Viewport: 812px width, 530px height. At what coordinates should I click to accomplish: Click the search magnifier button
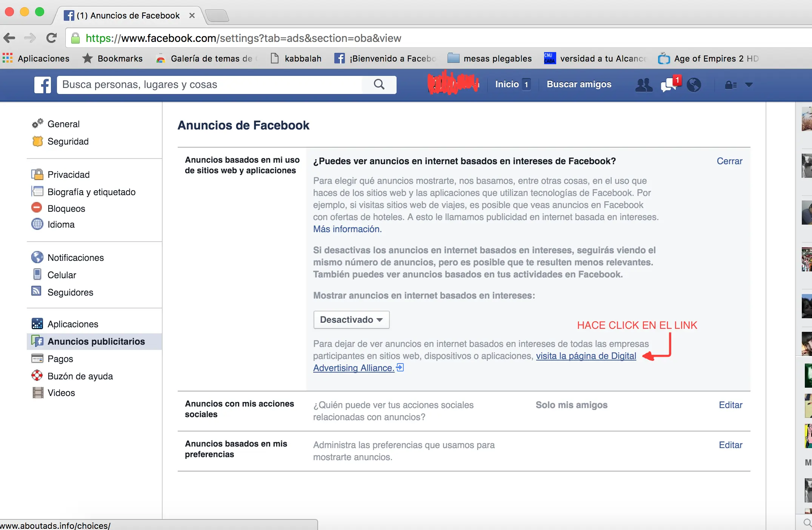(x=379, y=85)
